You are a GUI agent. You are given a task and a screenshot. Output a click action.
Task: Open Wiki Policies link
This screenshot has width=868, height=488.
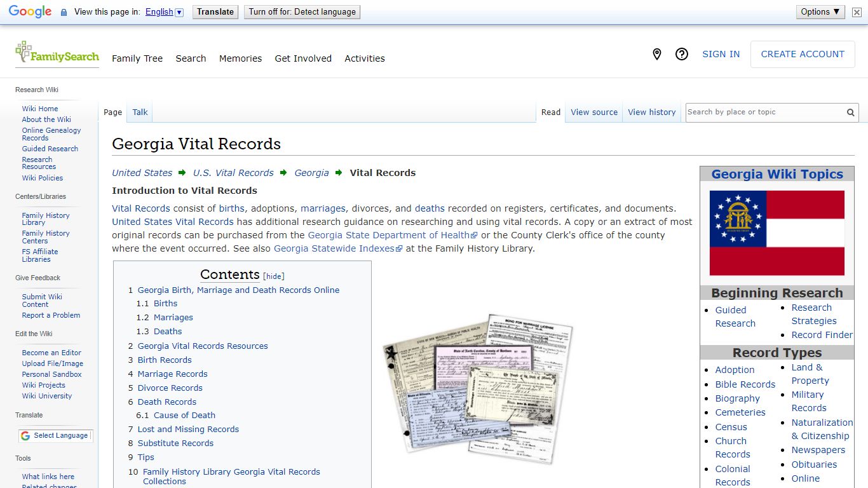click(x=43, y=178)
